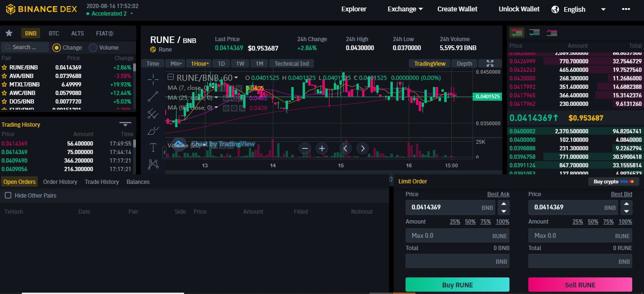The width and height of the screenshot is (644, 294).
Task: Pan chart right with the right arrow
Action: coord(362,148)
